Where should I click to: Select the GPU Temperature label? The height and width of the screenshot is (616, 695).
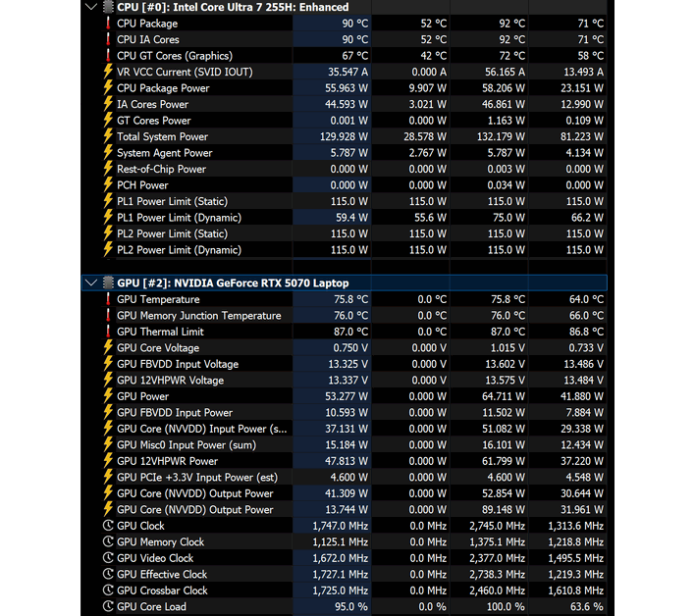158,299
